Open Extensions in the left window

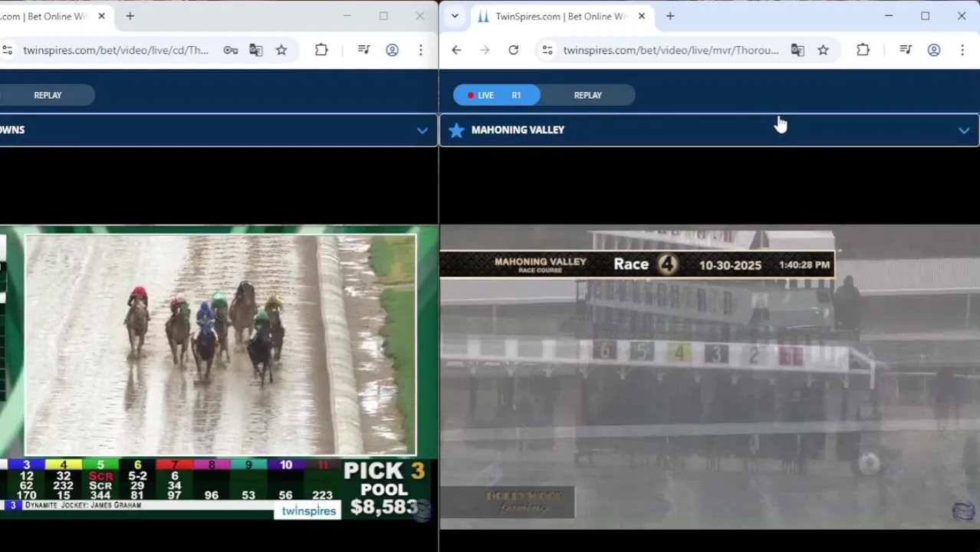[x=321, y=50]
